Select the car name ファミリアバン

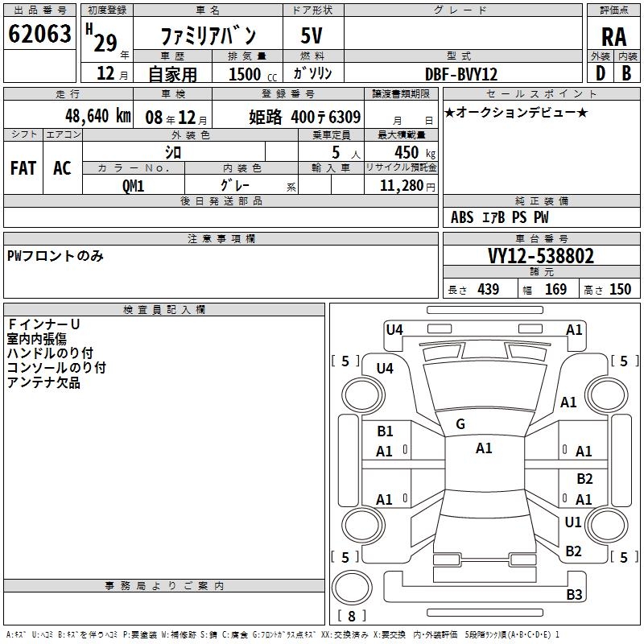(x=208, y=35)
